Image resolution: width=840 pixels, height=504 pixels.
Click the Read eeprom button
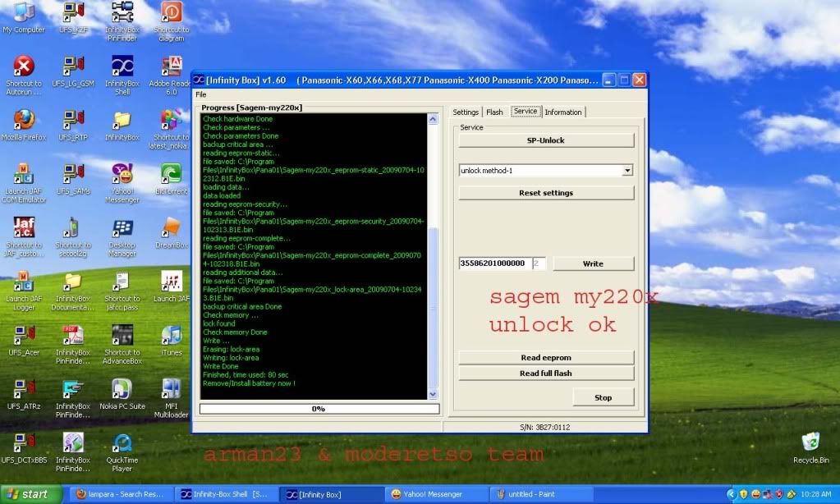click(546, 357)
